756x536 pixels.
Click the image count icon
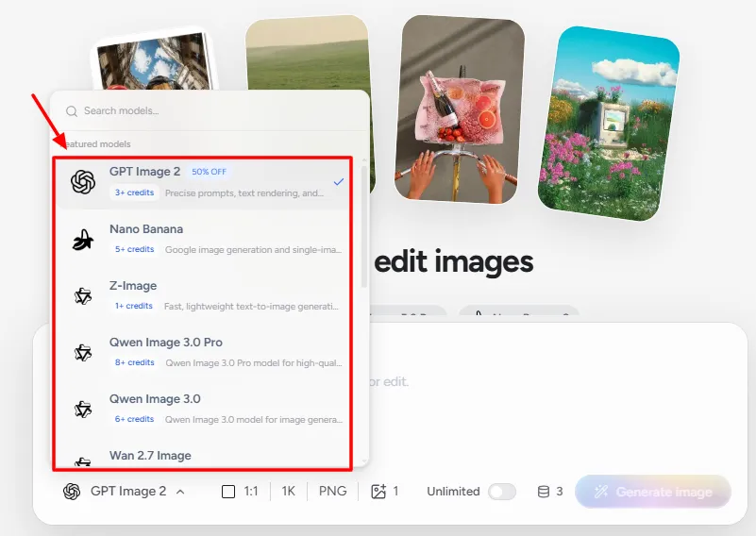[x=378, y=491]
